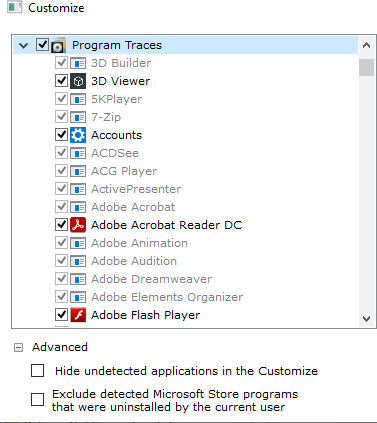Uncheck the 3D Viewer checkbox
The image size is (377, 423).
click(x=61, y=81)
